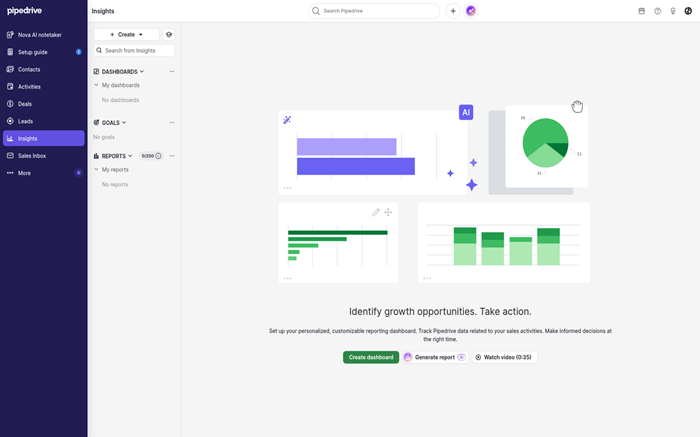This screenshot has width=700, height=437.
Task: Click the pencil edit icon on chart
Action: click(x=376, y=212)
